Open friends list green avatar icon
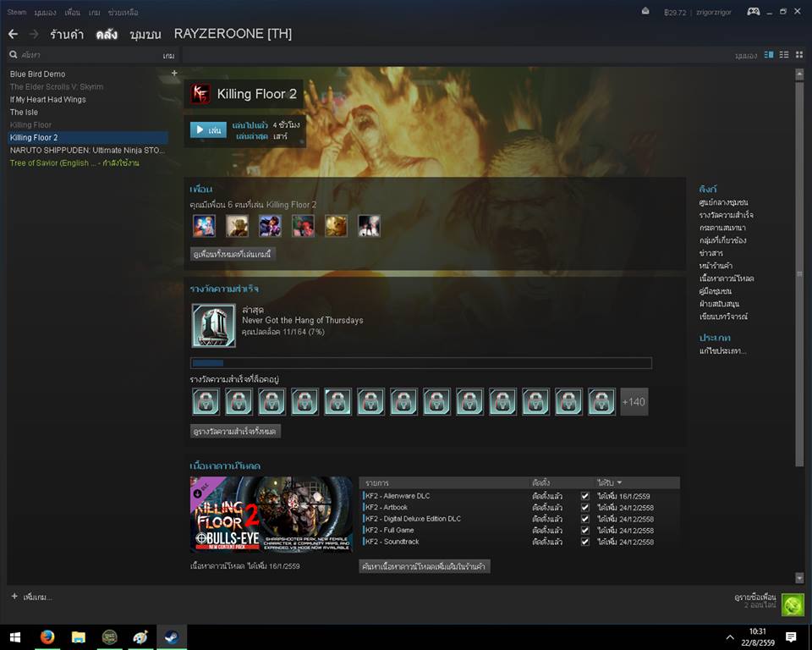 click(x=793, y=604)
